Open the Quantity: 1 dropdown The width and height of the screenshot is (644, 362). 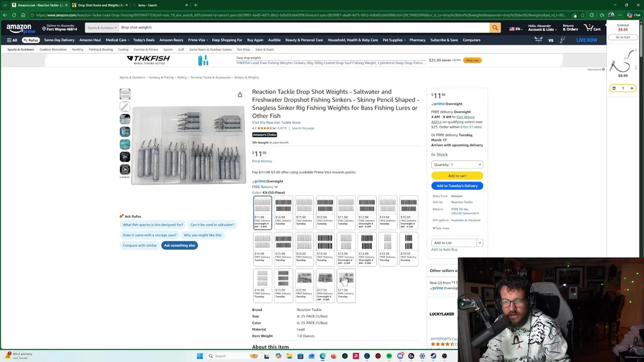click(457, 164)
